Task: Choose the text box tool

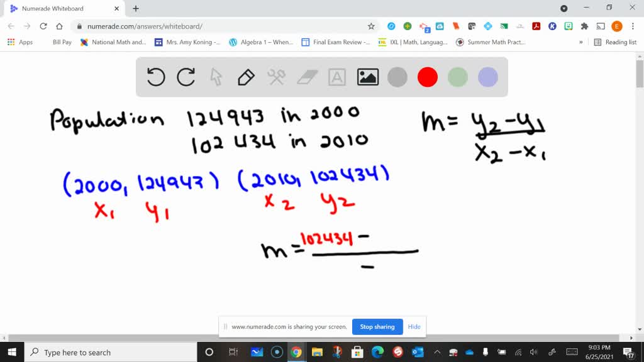Action: 337,77
